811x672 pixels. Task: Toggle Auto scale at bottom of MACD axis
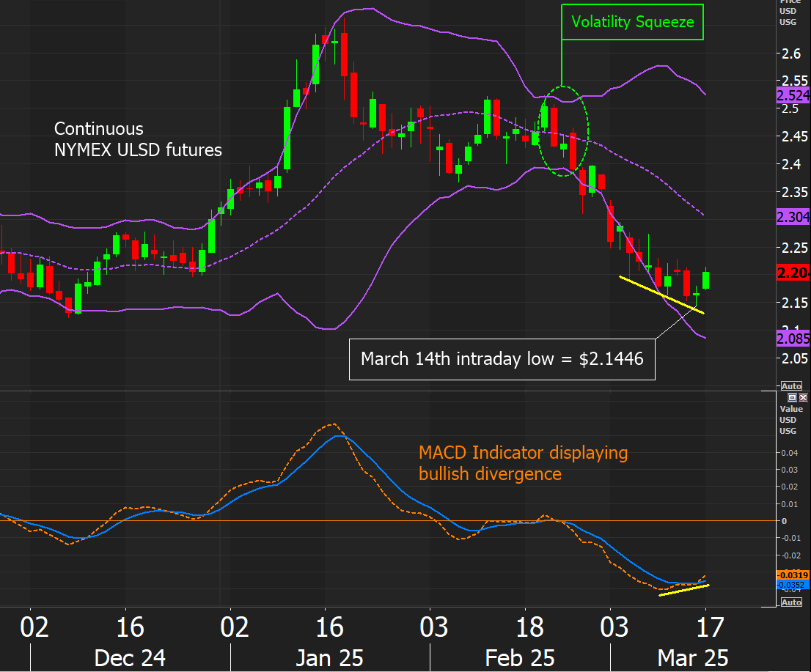point(791,602)
